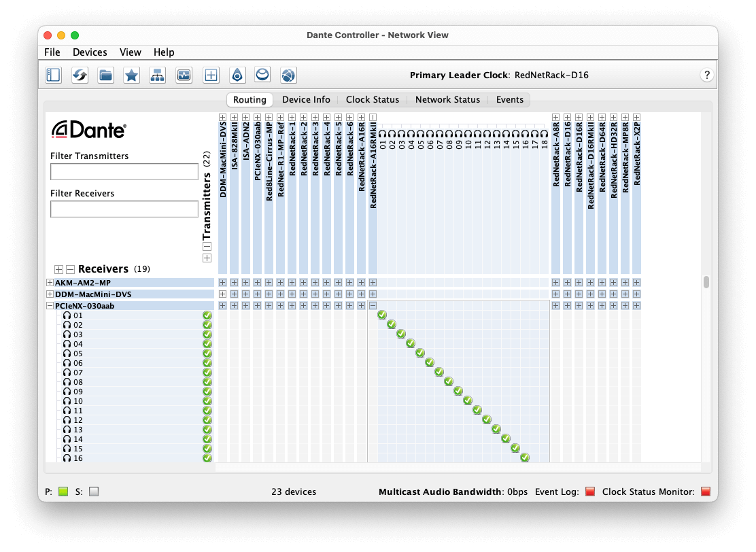The height and width of the screenshot is (552, 756).
Task: Click the star save preset icon
Action: tap(132, 75)
